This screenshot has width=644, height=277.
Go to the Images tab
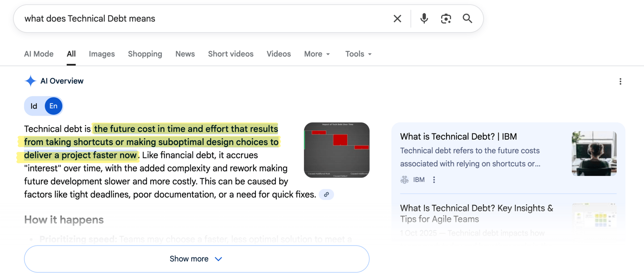pos(102,54)
